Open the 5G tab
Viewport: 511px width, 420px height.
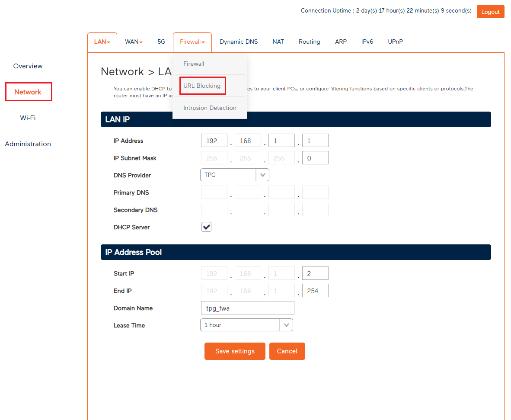pyautogui.click(x=161, y=42)
